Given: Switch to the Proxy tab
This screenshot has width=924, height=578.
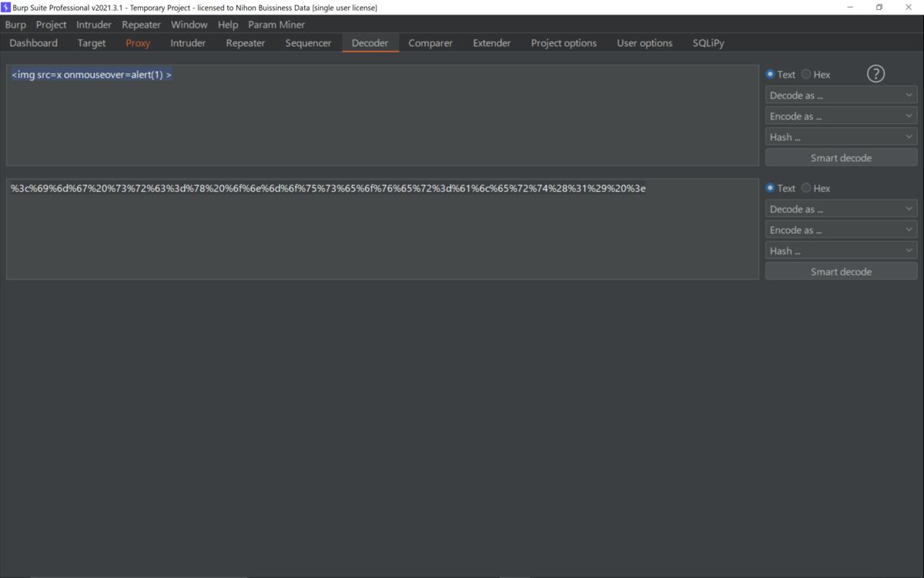Looking at the screenshot, I should pyautogui.click(x=138, y=43).
